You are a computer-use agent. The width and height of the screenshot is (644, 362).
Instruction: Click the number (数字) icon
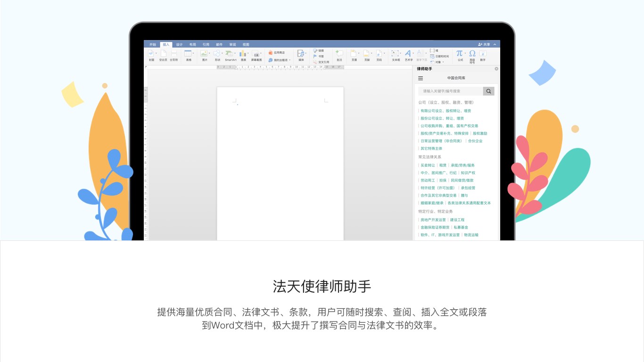tap(483, 54)
